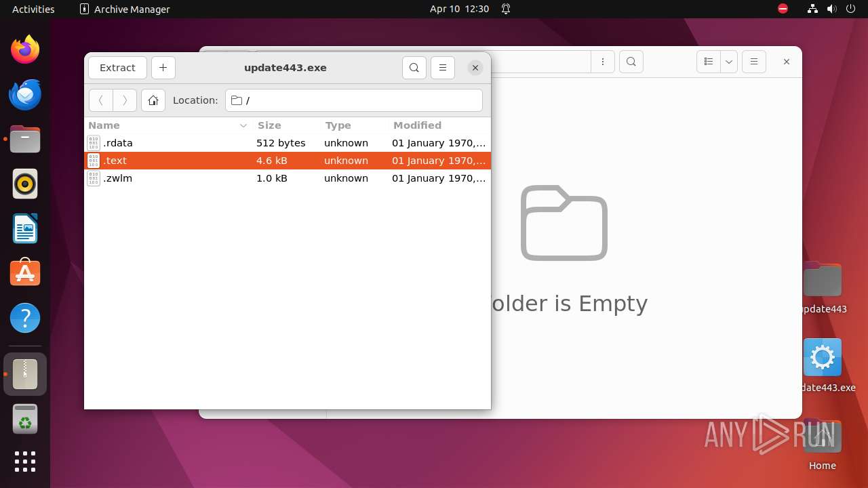Open the Files window kebab menu

click(603, 62)
